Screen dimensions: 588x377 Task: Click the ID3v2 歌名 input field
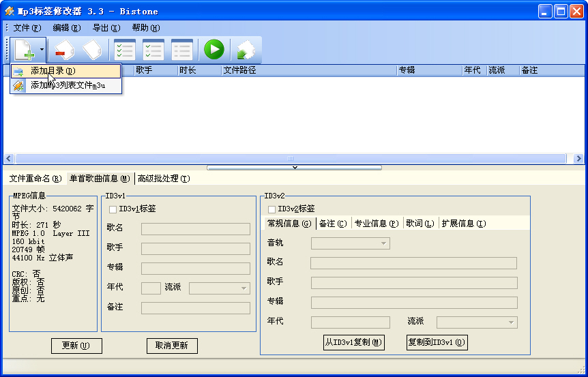tap(413, 263)
